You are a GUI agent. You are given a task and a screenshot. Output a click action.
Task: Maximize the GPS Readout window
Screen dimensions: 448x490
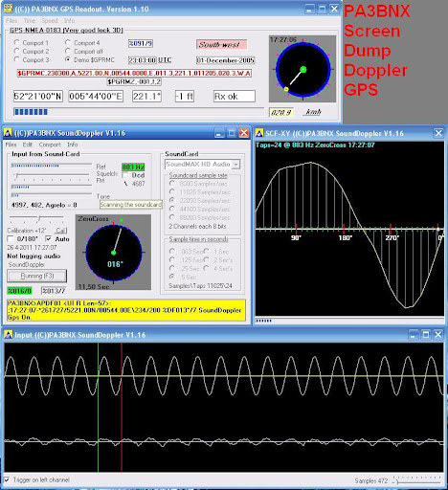click(x=322, y=9)
